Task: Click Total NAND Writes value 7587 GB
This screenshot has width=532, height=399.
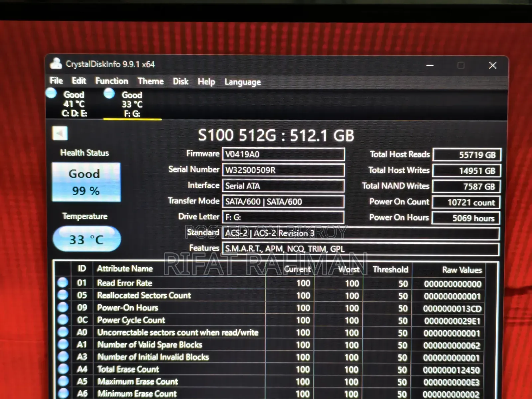Action: pyautogui.click(x=466, y=187)
